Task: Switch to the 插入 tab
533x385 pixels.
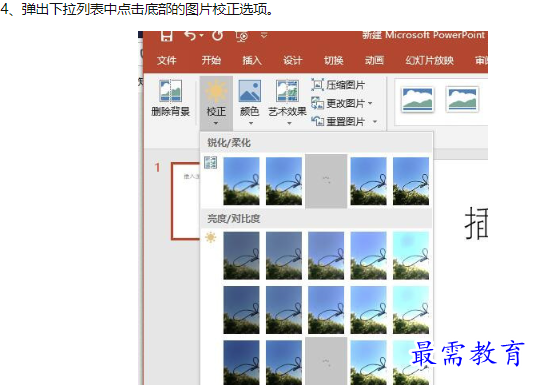Action: (252, 60)
